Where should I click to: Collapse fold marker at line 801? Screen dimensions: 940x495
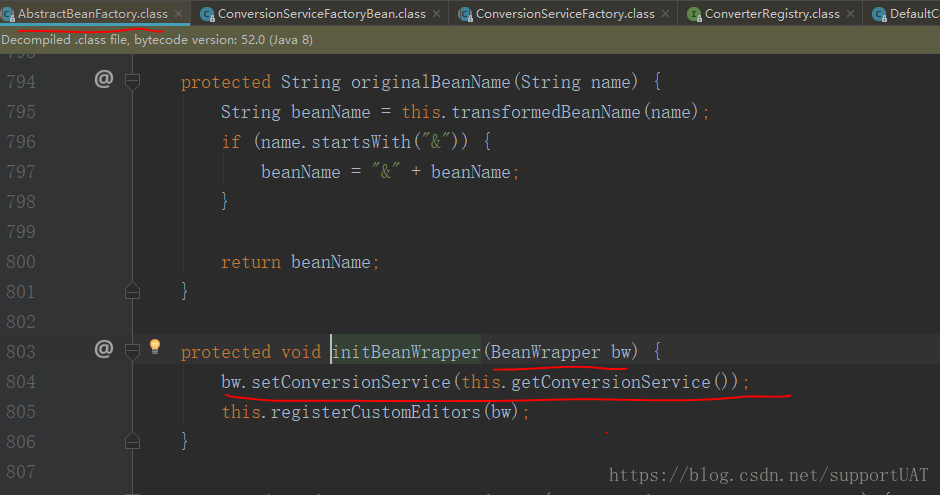132,291
